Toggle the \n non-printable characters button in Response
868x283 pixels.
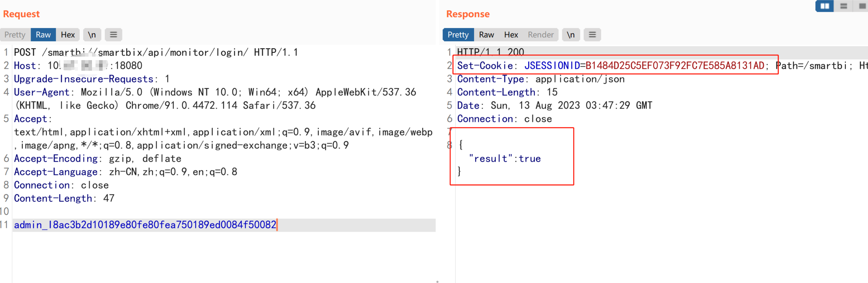[x=571, y=35]
